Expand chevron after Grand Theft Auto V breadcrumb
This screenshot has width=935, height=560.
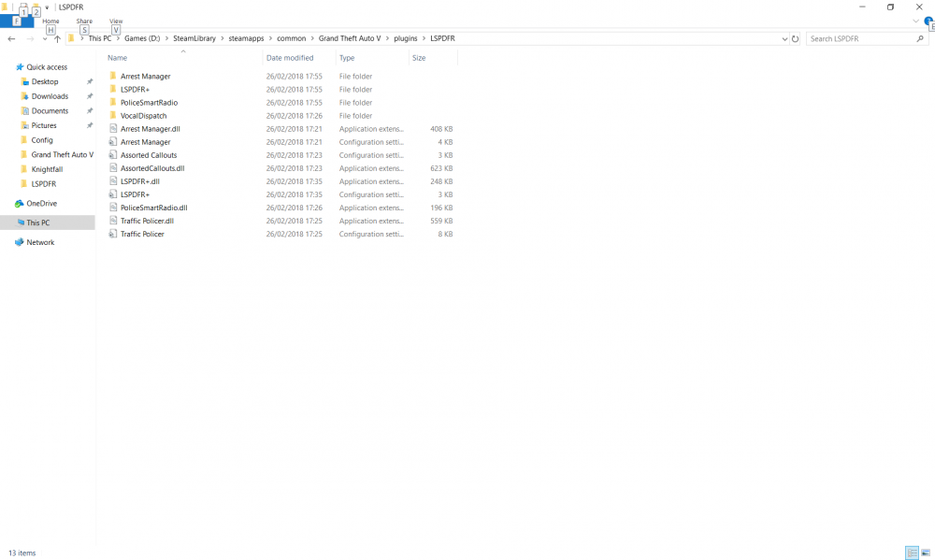click(x=387, y=38)
